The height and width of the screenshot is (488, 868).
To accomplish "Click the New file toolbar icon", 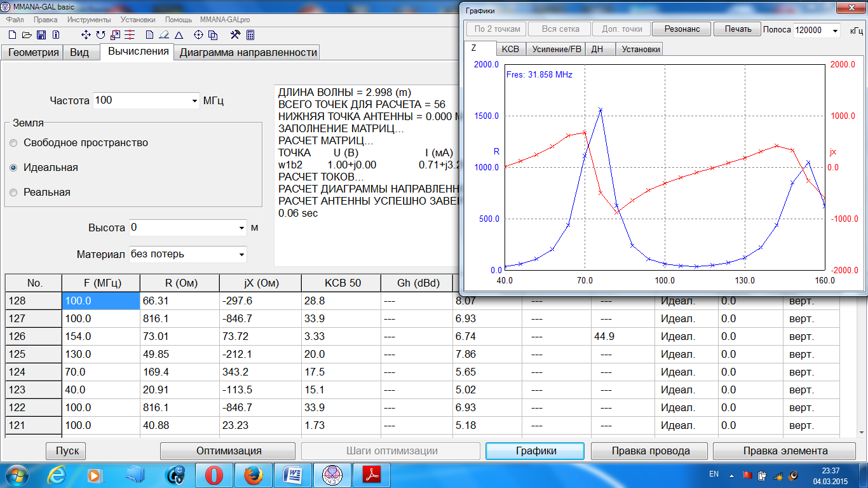I will pos(11,35).
